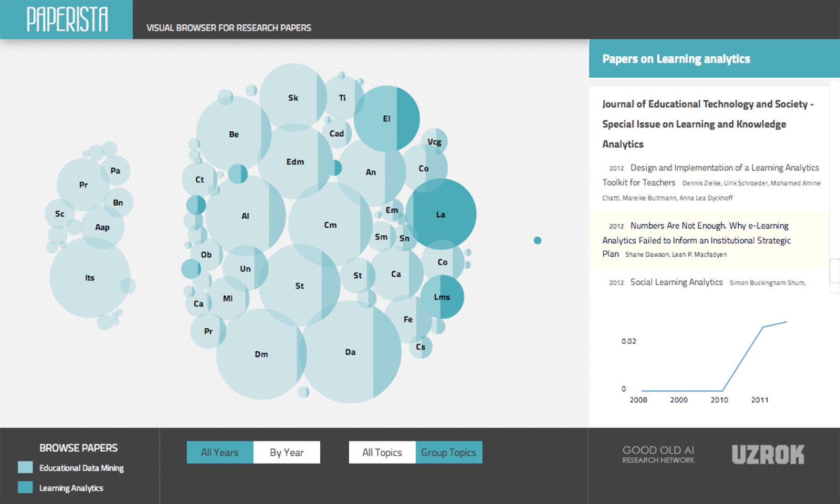The image size is (840, 504).
Task: Click the UZROK logo
Action: click(768, 455)
